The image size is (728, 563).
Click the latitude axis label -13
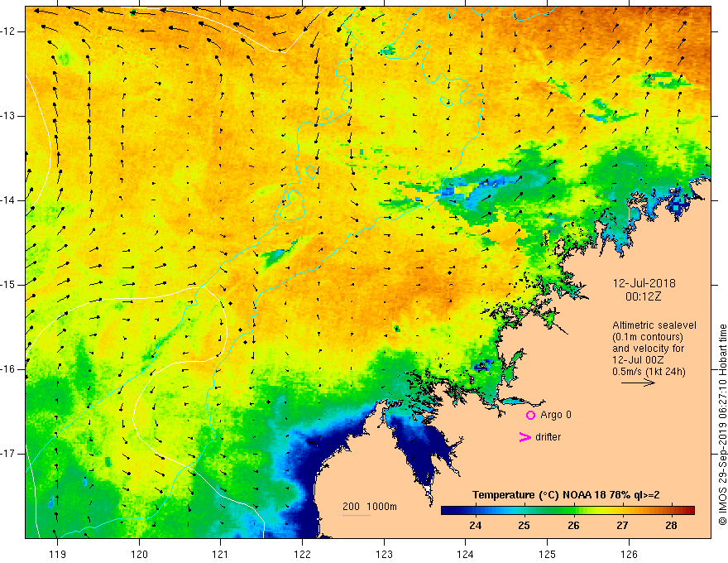point(8,116)
